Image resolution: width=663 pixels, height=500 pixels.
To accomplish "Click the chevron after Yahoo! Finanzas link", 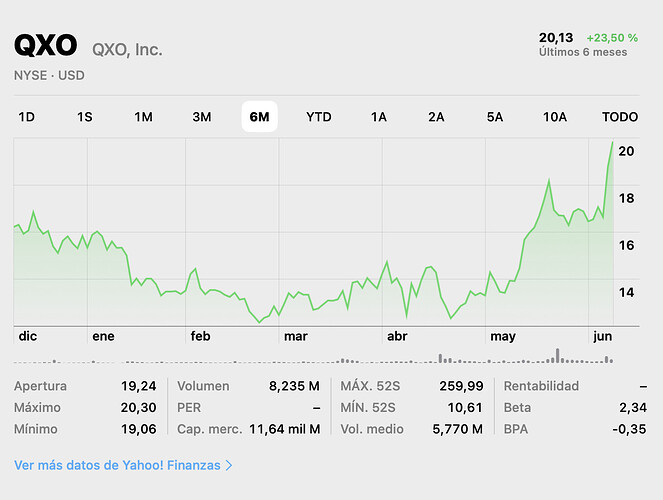I will point(229,465).
